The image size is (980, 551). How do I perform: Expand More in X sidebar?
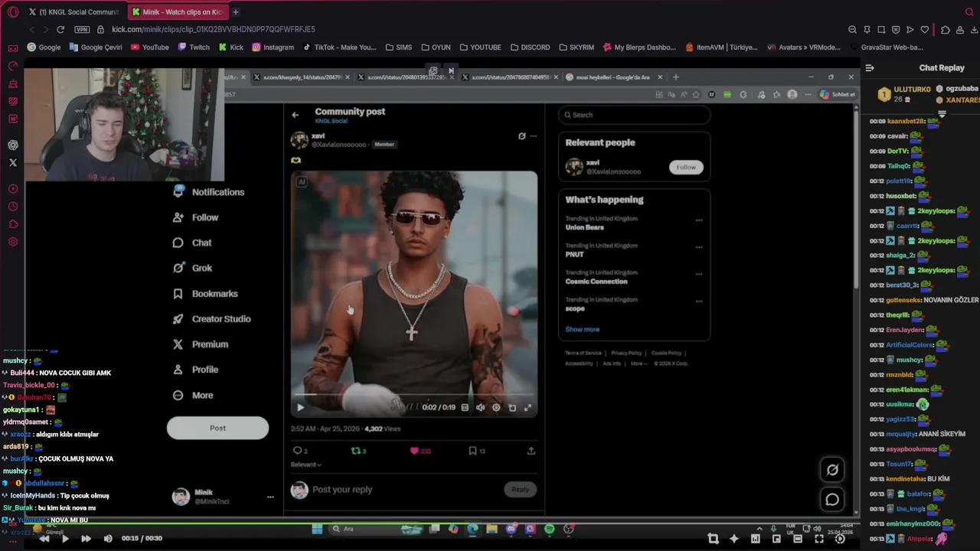(x=192, y=396)
